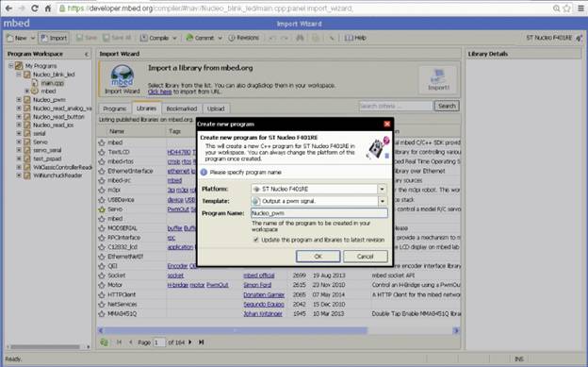Click the Import toolbar button

click(54, 38)
